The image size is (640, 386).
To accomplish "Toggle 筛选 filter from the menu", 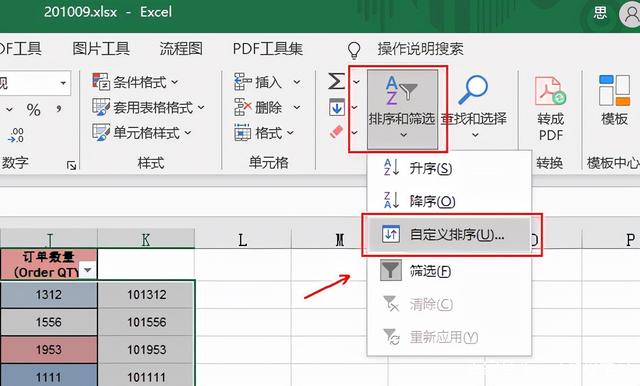I will coord(449,271).
